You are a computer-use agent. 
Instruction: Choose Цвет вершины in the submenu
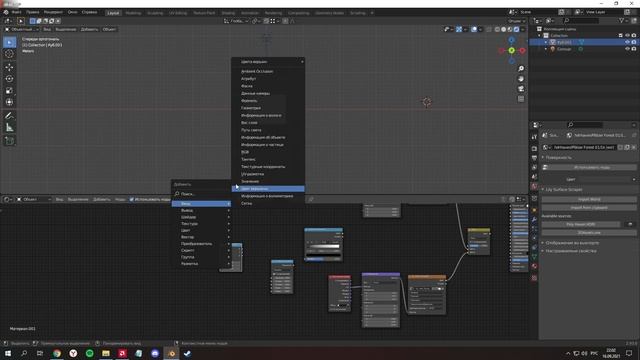[x=268, y=189]
